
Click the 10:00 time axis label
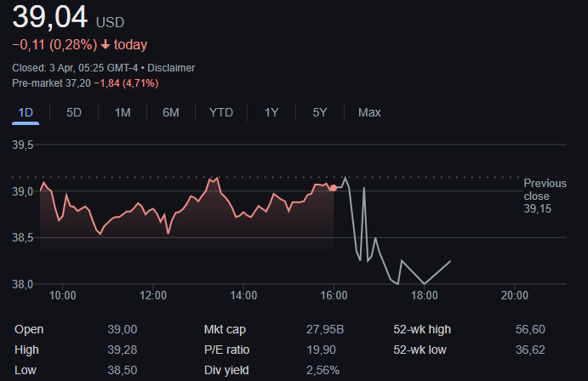(63, 295)
